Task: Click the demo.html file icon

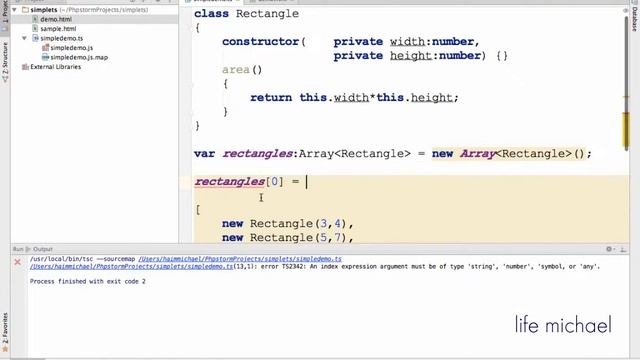Action: point(35,19)
